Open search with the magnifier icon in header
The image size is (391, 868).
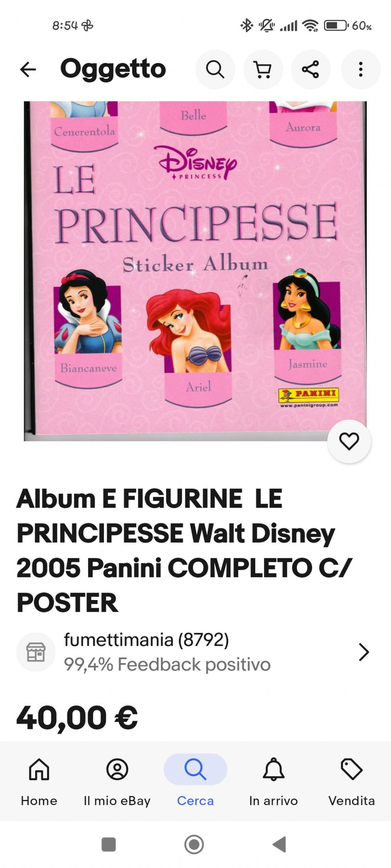coord(215,70)
